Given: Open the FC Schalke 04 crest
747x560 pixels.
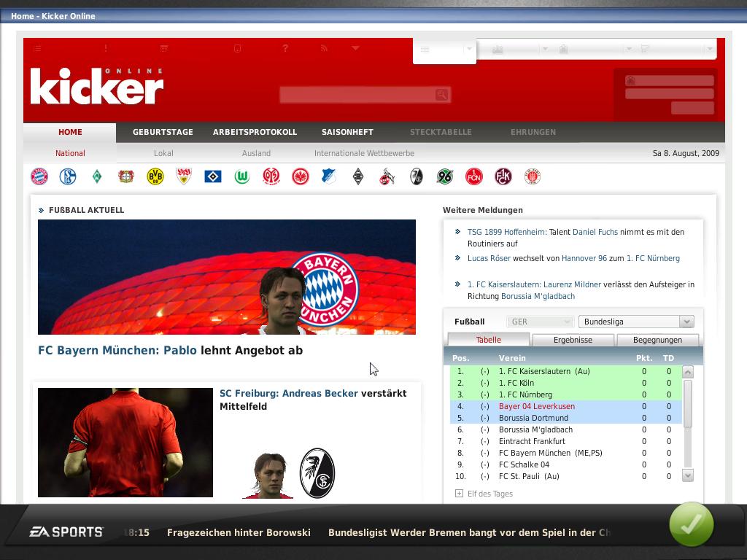Looking at the screenshot, I should pyautogui.click(x=67, y=176).
